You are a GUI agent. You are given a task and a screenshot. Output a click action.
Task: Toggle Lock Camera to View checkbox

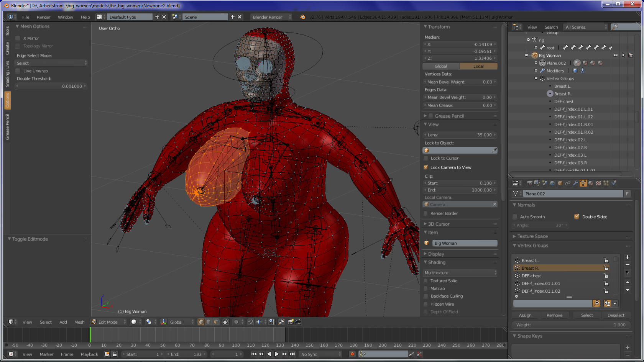tap(426, 167)
